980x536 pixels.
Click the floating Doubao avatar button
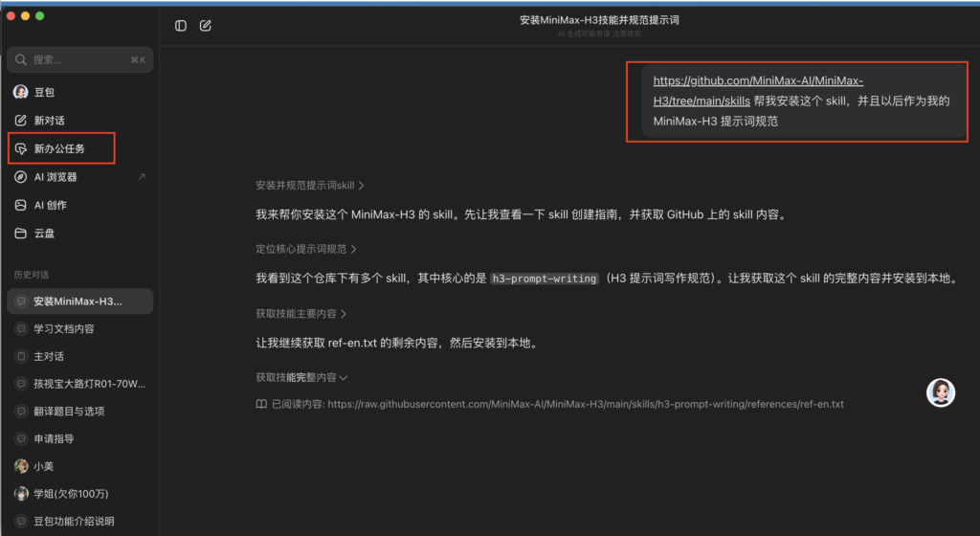click(941, 393)
